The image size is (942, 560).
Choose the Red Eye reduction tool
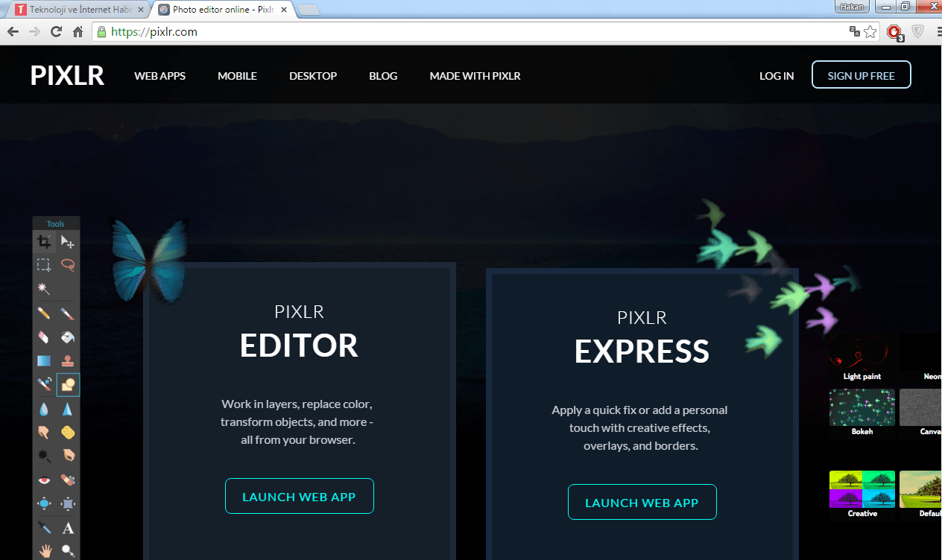(45, 480)
